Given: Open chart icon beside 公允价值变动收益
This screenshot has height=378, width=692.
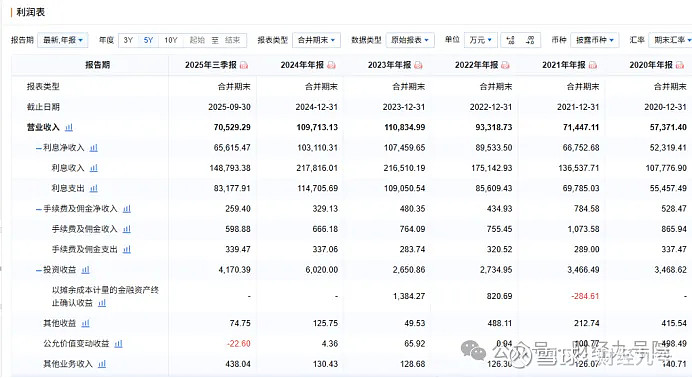Looking at the screenshot, I should click(118, 344).
